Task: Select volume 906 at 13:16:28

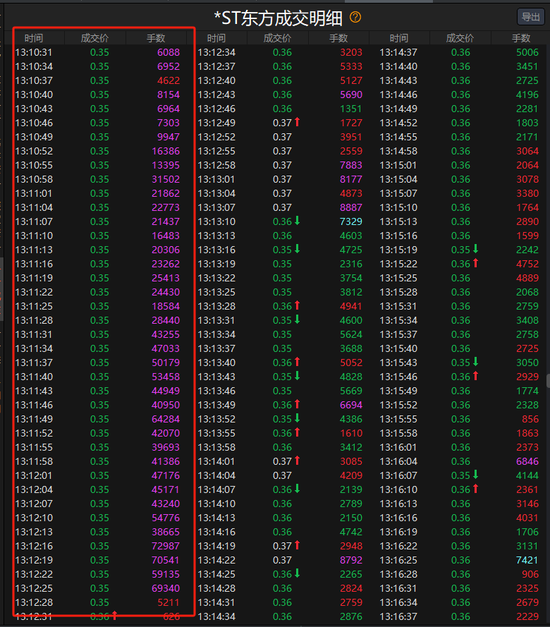Action: tap(530, 574)
